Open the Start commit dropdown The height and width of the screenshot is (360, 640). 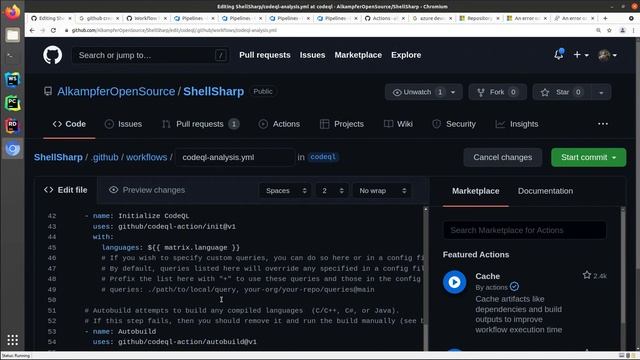pyautogui.click(x=588, y=157)
